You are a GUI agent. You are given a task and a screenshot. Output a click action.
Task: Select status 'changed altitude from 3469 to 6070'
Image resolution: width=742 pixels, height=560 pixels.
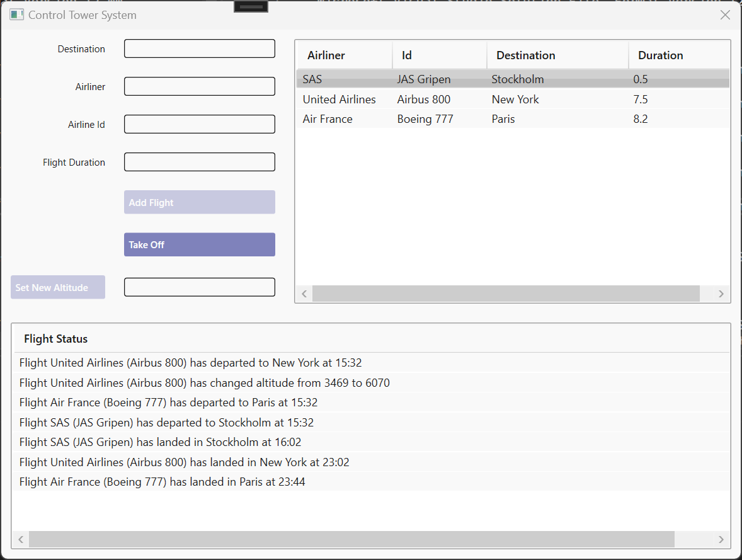pos(372,382)
